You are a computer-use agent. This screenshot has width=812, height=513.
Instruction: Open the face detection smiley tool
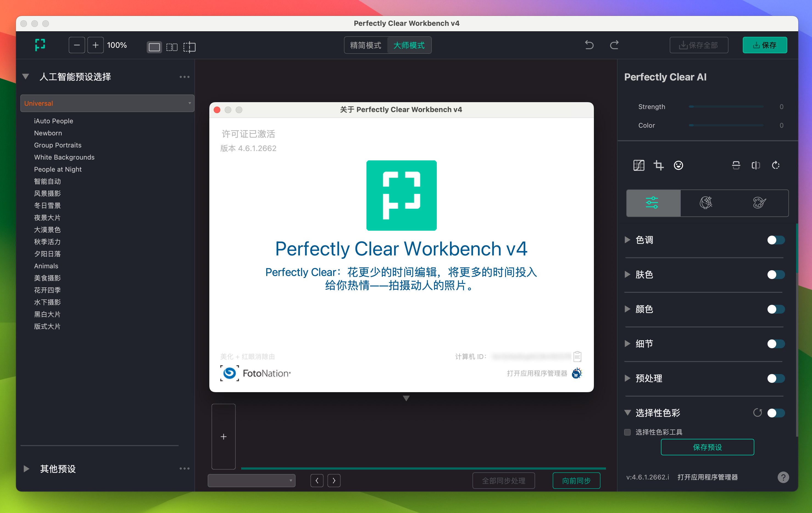point(678,165)
